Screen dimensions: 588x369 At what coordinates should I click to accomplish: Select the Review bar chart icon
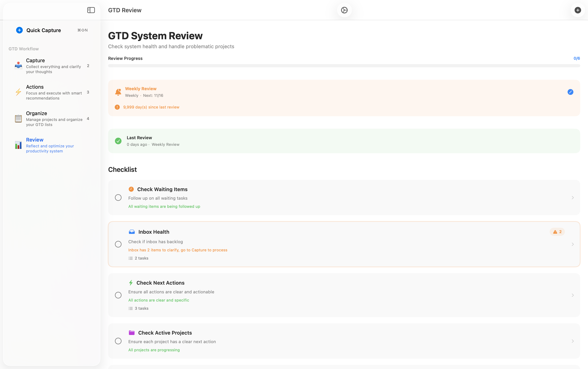18,145
